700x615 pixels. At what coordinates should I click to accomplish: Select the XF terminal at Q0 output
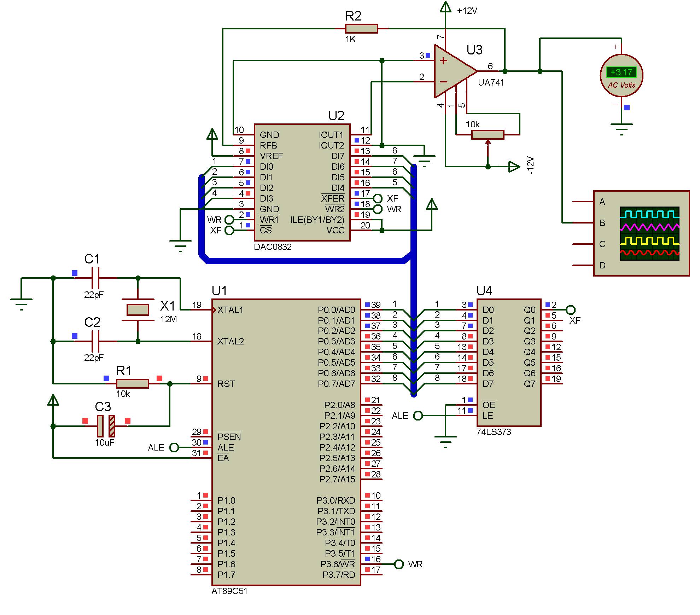tap(571, 310)
